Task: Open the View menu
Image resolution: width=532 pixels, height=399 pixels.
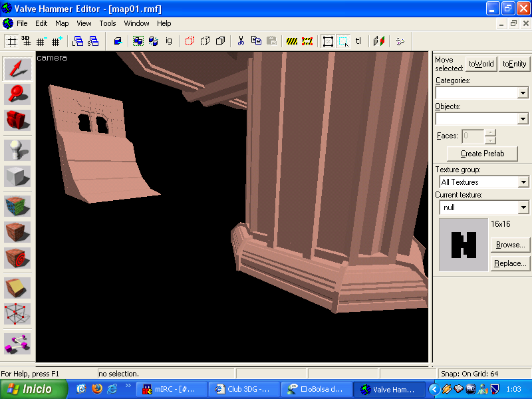Action: point(84,23)
